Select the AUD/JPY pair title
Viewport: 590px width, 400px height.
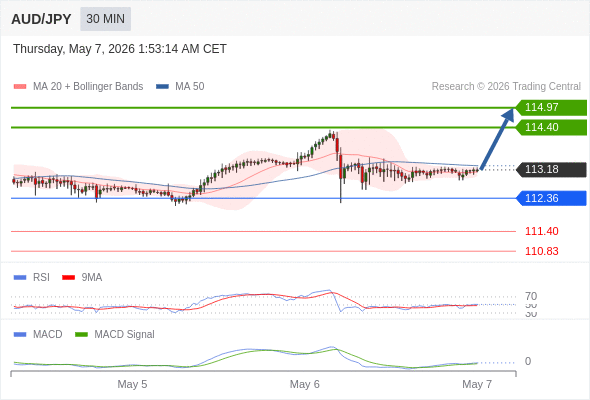[41, 19]
